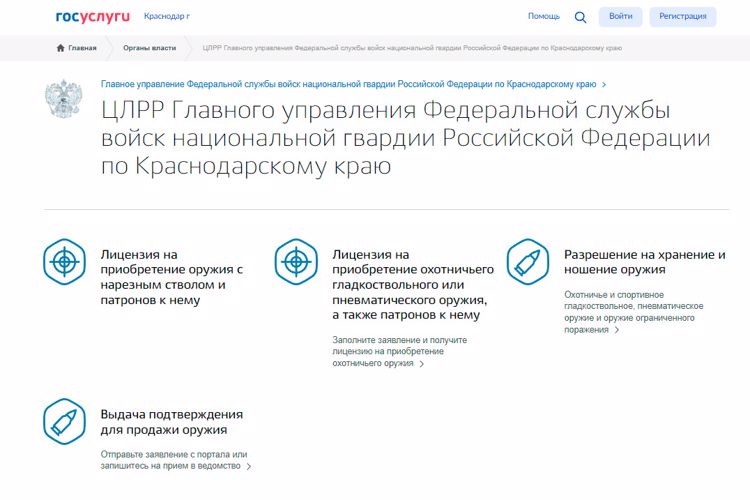Click the ЦЛРР breadcrumb for Краснодарский край
The image size is (750, 500).
click(x=412, y=48)
